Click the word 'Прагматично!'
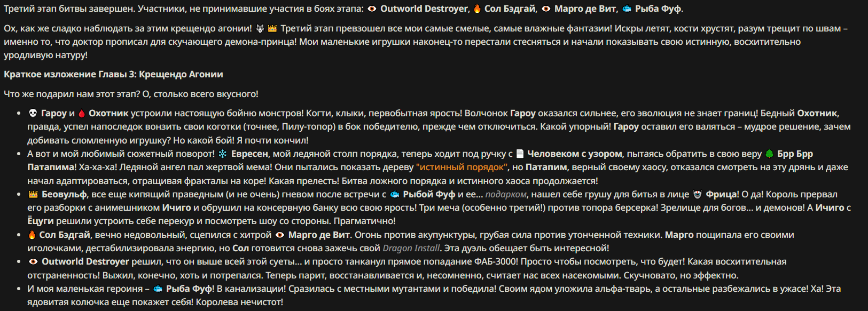The height and width of the screenshot is (311, 868). [365, 221]
